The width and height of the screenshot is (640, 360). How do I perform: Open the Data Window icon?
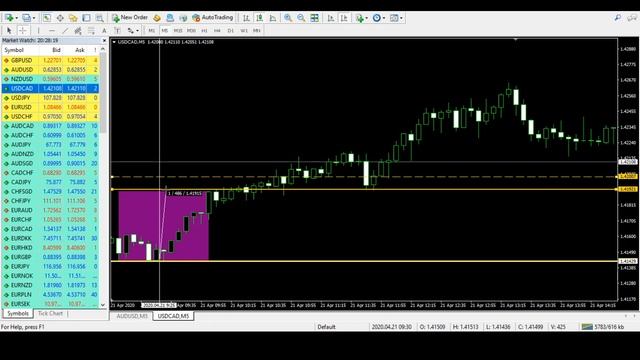(x=60, y=18)
